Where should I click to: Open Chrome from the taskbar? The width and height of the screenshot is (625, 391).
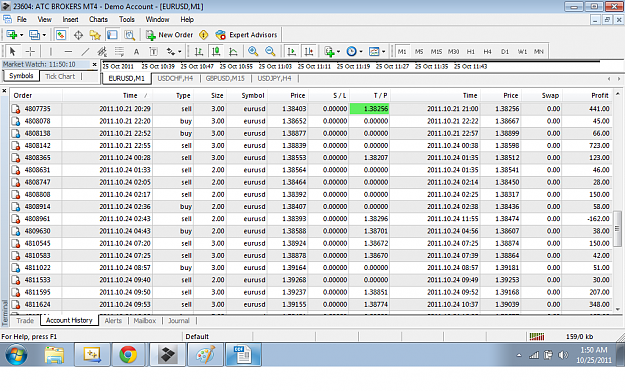128,354
